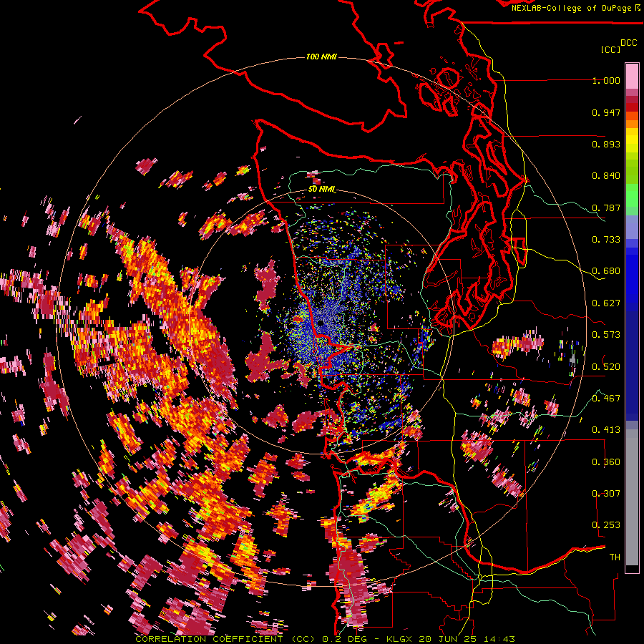
Task: Pick the lavender swatch beside 0.733
Action: [x=632, y=227]
